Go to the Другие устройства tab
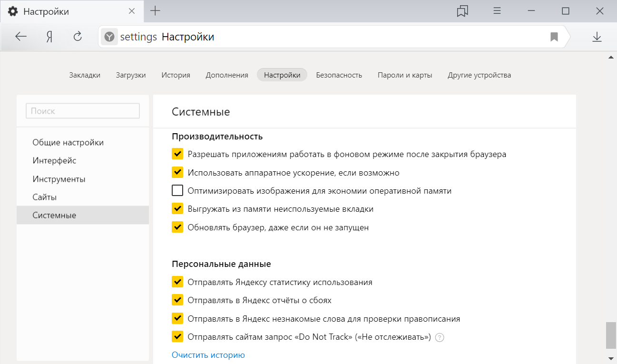This screenshot has width=617, height=364. (480, 75)
